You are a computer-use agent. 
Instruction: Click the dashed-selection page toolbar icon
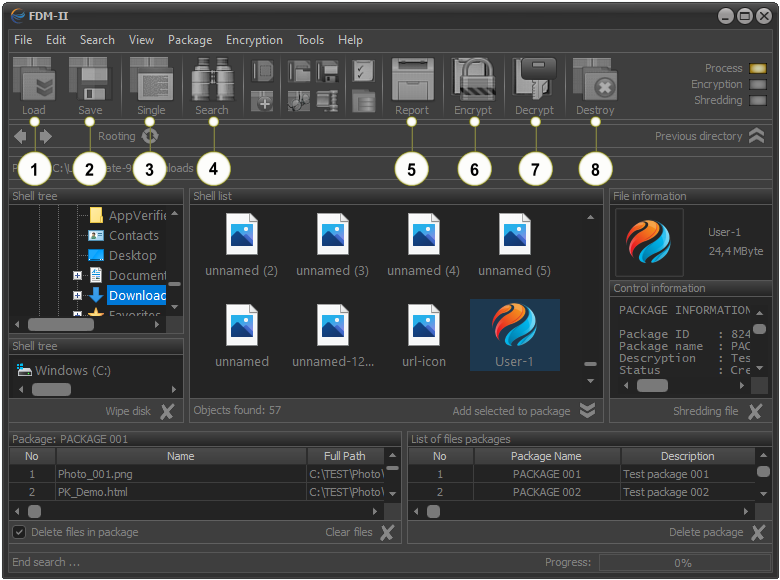click(262, 71)
